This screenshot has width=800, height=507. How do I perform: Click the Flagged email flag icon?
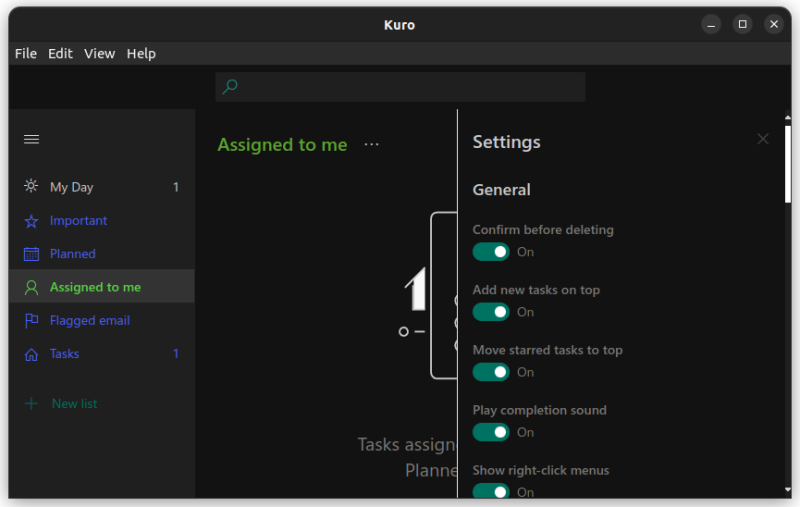point(31,321)
